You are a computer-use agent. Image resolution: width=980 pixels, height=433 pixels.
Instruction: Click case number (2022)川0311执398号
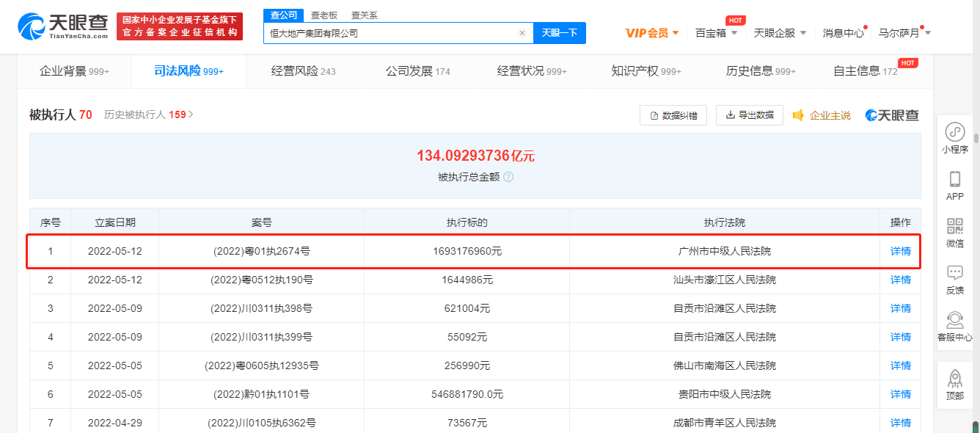click(262, 308)
